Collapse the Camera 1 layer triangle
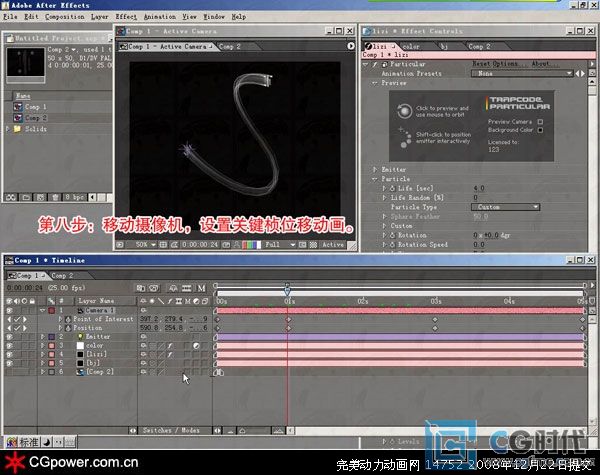The image size is (600, 475). click(42, 310)
